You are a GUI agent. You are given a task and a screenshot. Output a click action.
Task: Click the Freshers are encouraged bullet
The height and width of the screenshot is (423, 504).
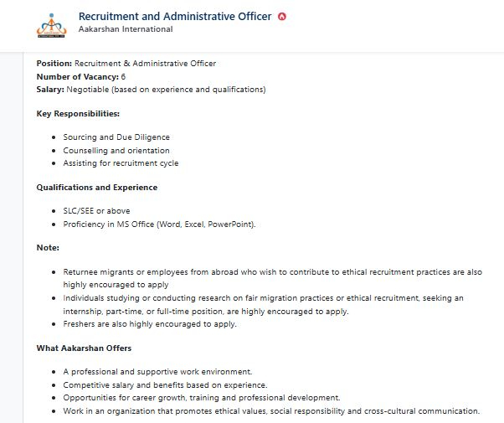point(150,324)
